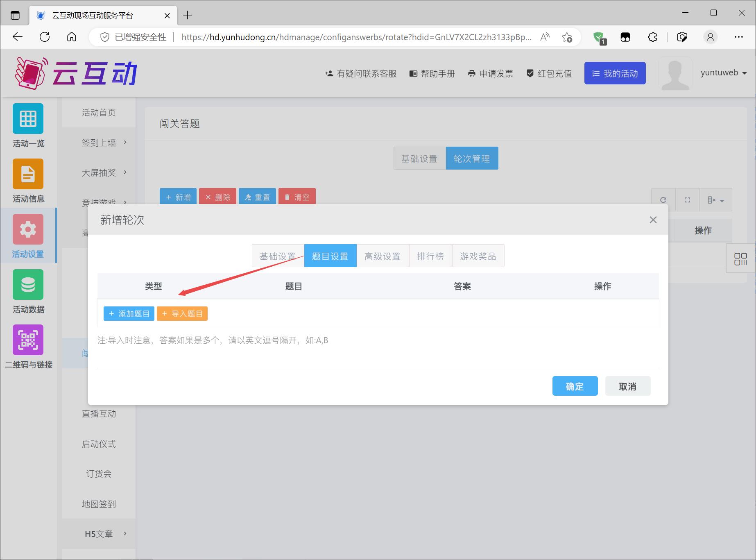Switch to the 高级设置 tab
Screen dimensions: 756x560
coord(383,256)
